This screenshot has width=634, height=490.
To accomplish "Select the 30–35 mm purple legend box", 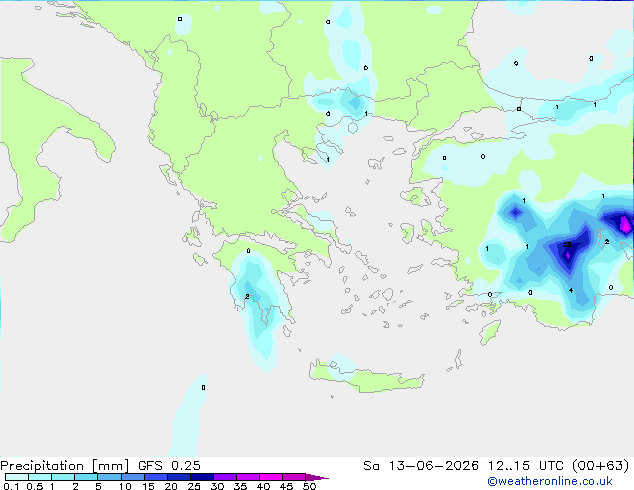I will pos(224,477).
